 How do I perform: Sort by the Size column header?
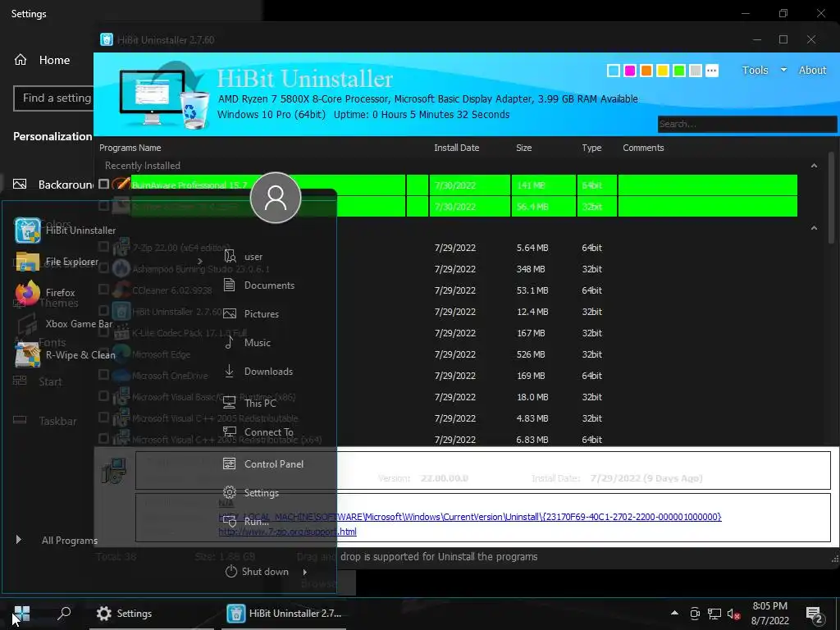point(524,148)
